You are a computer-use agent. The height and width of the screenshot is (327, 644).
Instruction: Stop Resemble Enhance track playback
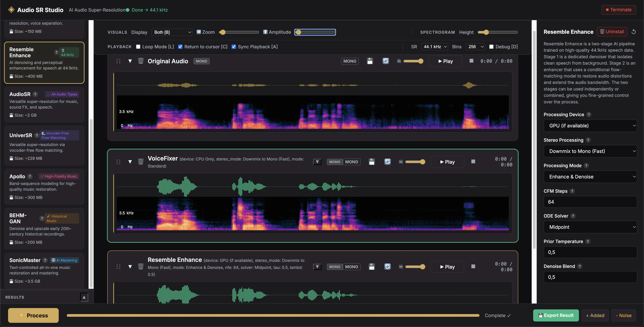click(473, 266)
